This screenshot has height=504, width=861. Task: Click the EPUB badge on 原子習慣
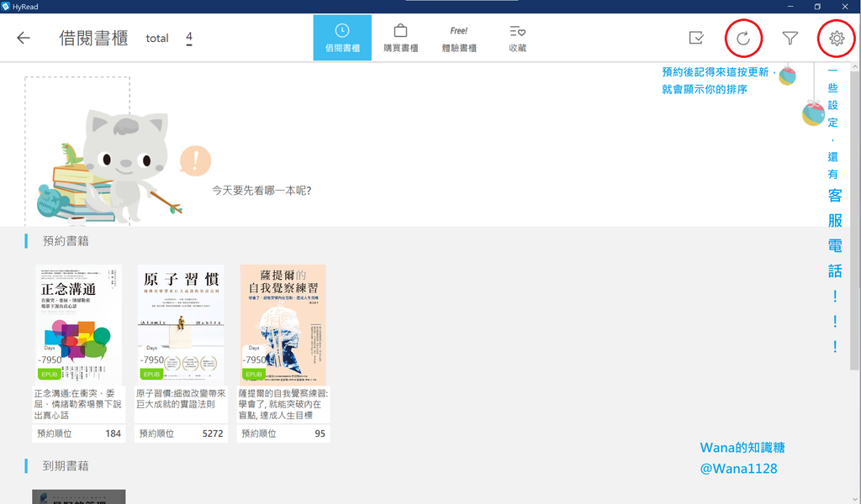pos(150,373)
